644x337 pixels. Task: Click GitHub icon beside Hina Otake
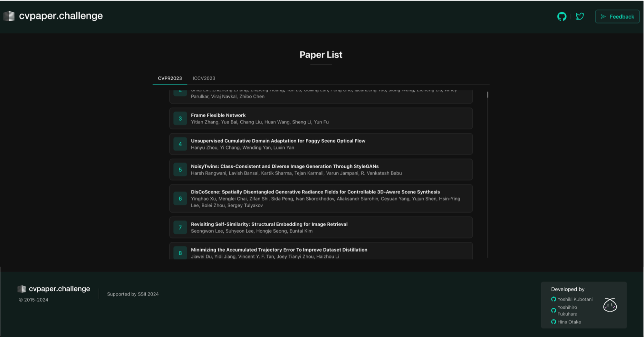click(x=553, y=322)
